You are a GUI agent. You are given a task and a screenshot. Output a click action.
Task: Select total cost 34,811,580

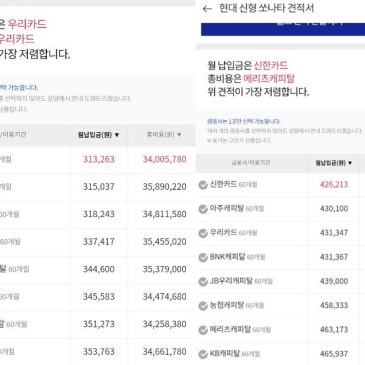point(164,214)
